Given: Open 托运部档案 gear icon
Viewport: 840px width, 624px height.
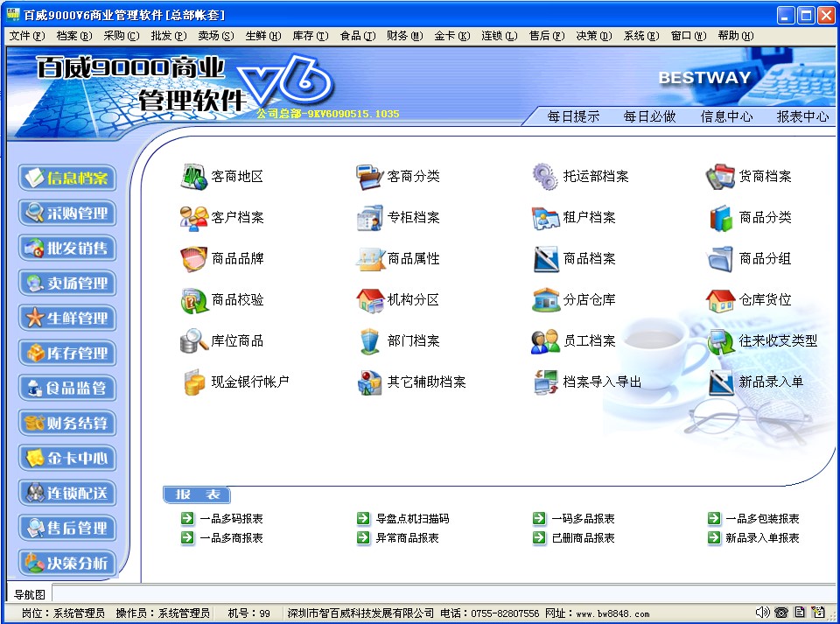Looking at the screenshot, I should tap(545, 177).
